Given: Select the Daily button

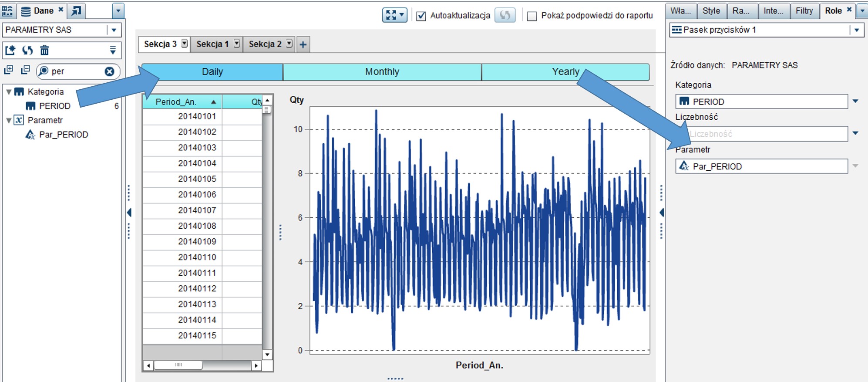Looking at the screenshot, I should click(212, 72).
